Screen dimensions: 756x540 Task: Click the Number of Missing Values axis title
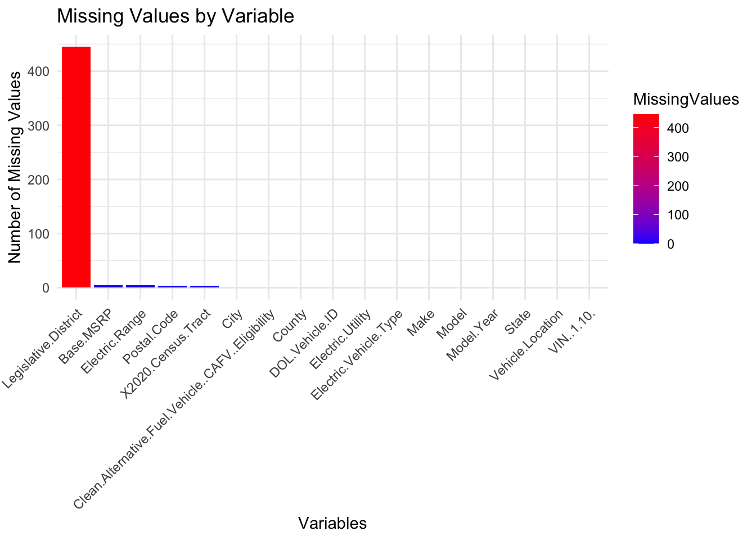coord(15,166)
